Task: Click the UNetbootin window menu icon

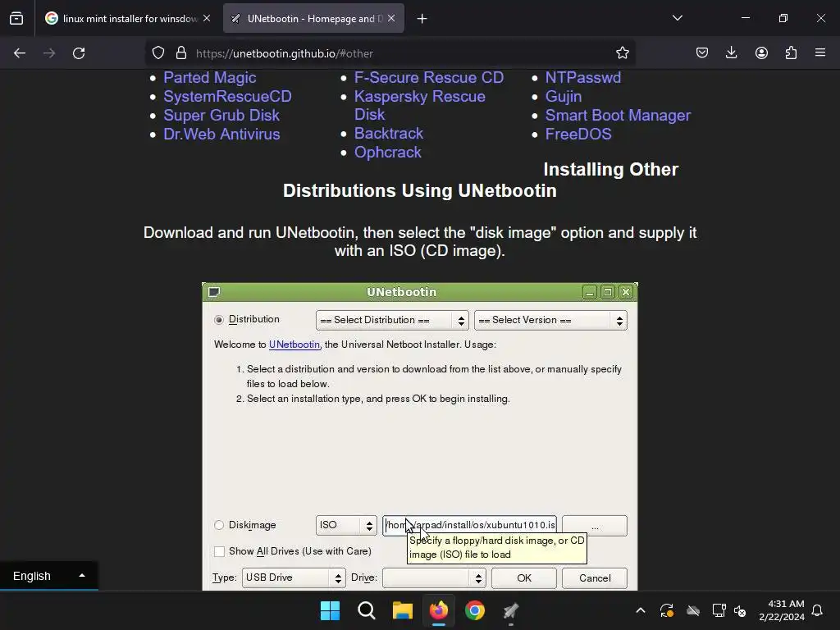Action: (x=214, y=292)
